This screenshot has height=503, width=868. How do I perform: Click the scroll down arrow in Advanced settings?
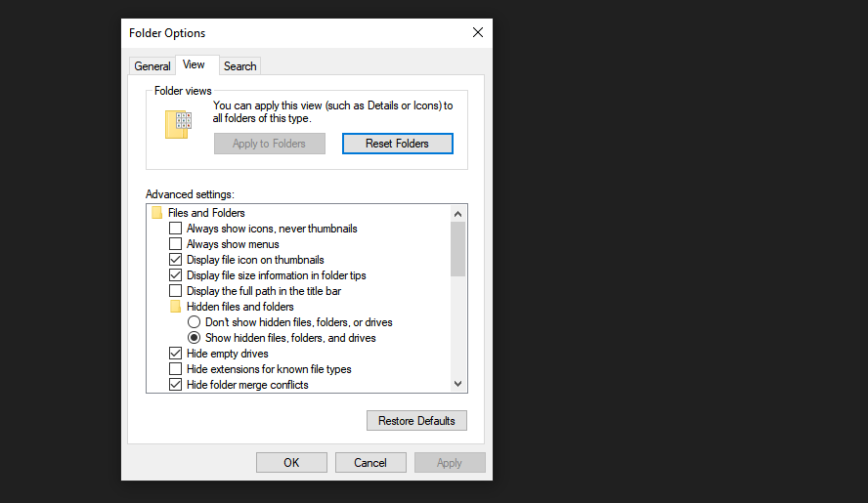457,384
